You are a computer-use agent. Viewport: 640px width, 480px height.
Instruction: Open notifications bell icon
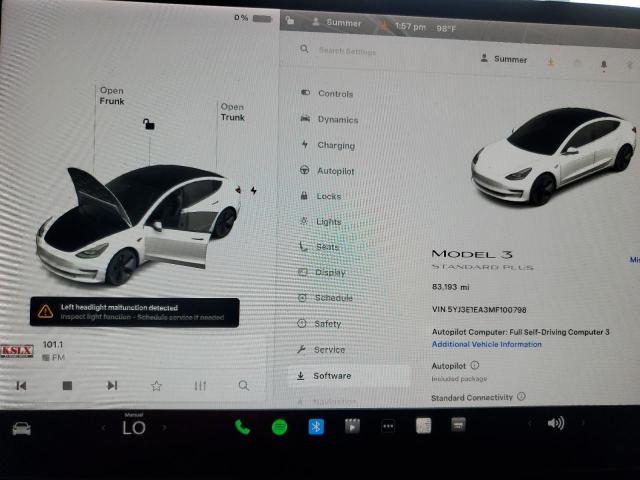[x=604, y=64]
